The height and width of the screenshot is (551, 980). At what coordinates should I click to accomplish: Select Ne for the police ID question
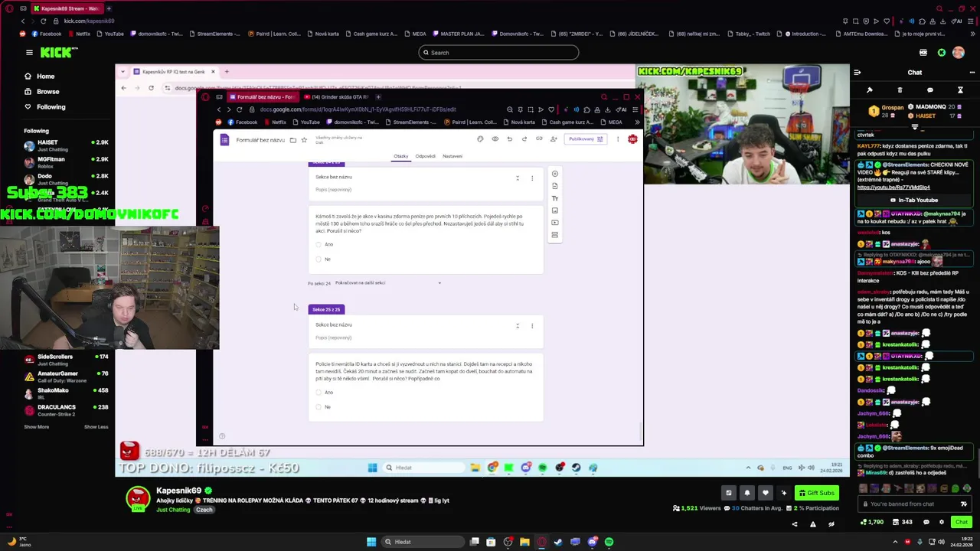(318, 407)
